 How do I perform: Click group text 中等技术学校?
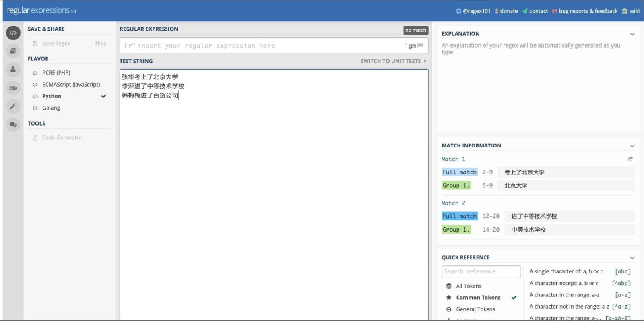(x=528, y=230)
